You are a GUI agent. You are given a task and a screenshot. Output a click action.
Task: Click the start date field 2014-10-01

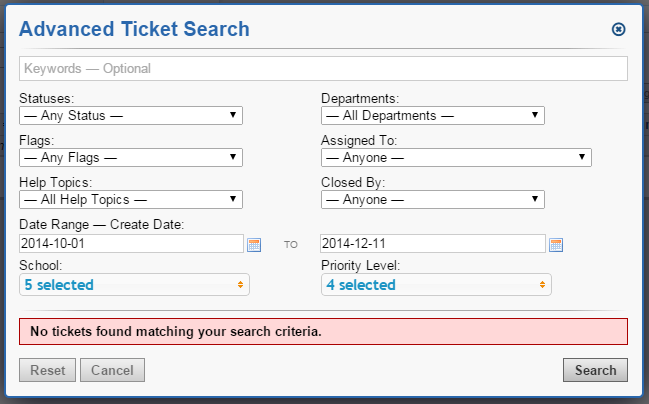[131, 244]
